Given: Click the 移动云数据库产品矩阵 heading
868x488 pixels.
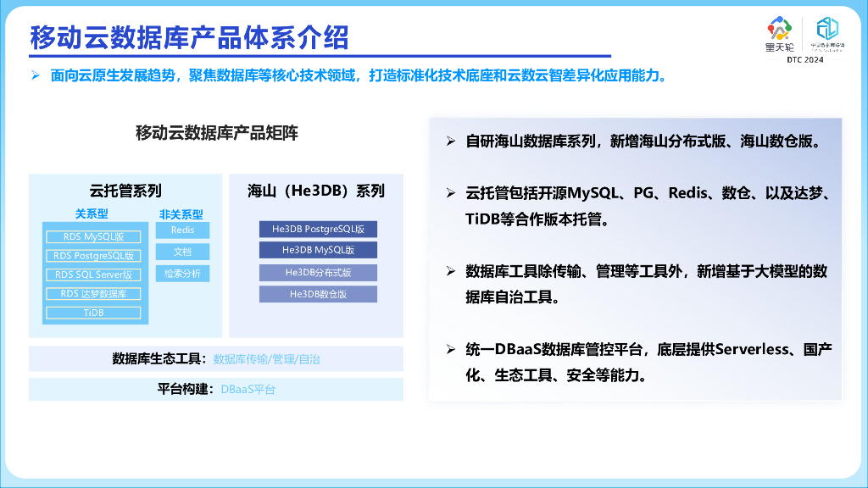Looking at the screenshot, I should 217,133.
